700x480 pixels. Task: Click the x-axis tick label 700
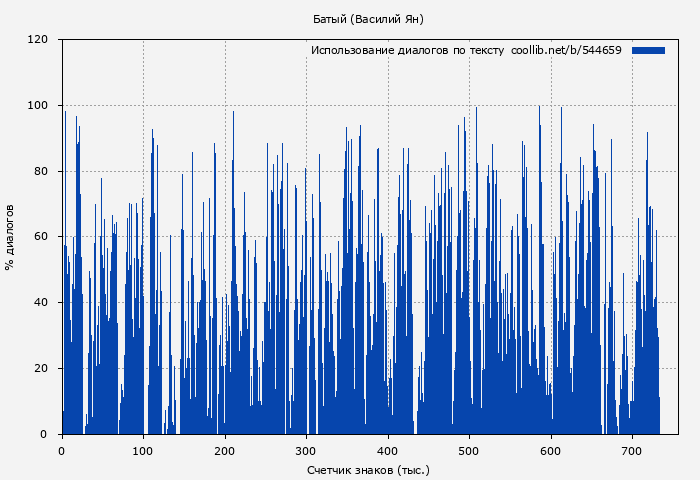click(x=632, y=451)
